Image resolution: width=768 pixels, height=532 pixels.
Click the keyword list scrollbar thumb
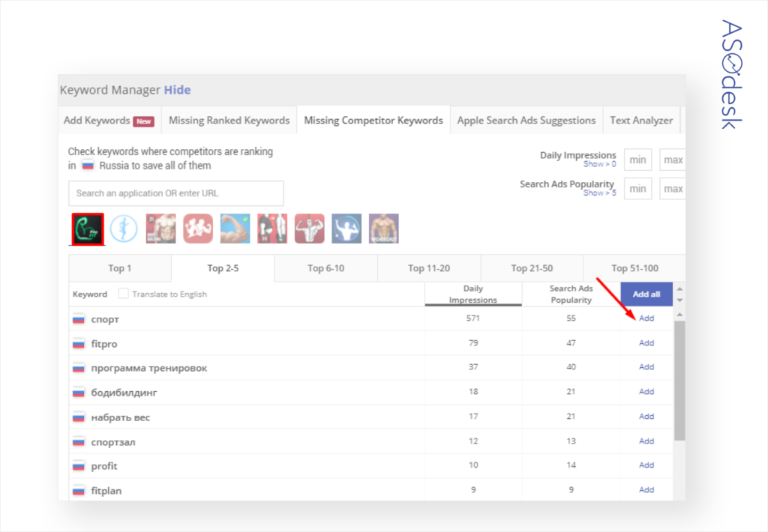coord(679,381)
